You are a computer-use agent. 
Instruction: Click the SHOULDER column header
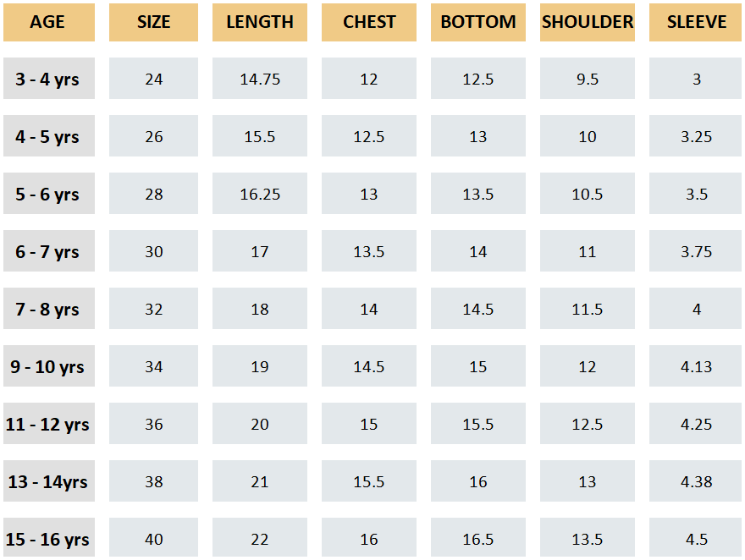pos(588,22)
